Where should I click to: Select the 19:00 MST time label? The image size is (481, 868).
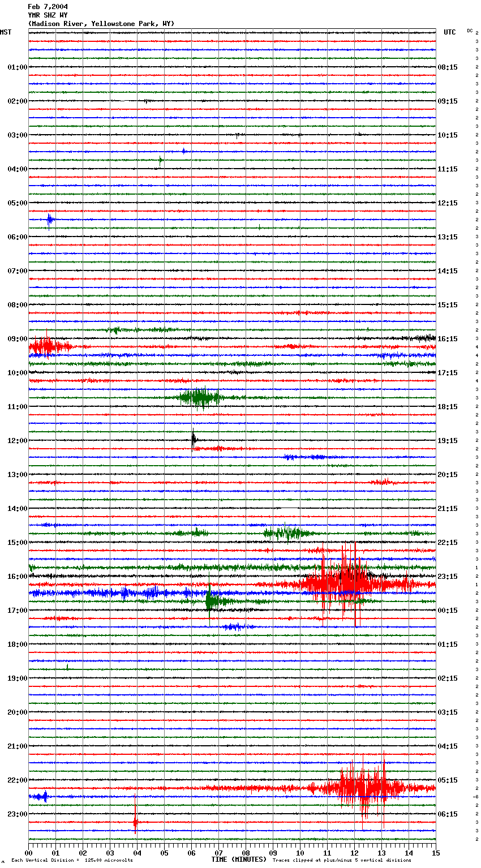click(18, 678)
